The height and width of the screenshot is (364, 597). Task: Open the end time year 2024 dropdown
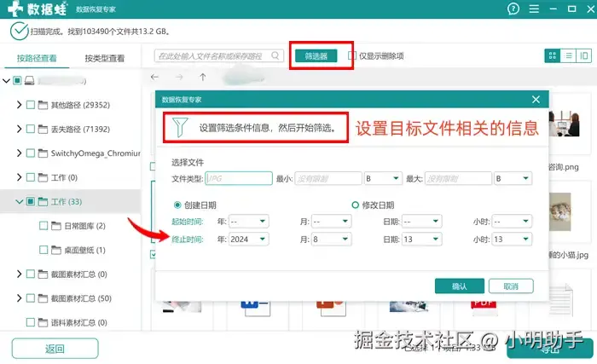(x=249, y=239)
